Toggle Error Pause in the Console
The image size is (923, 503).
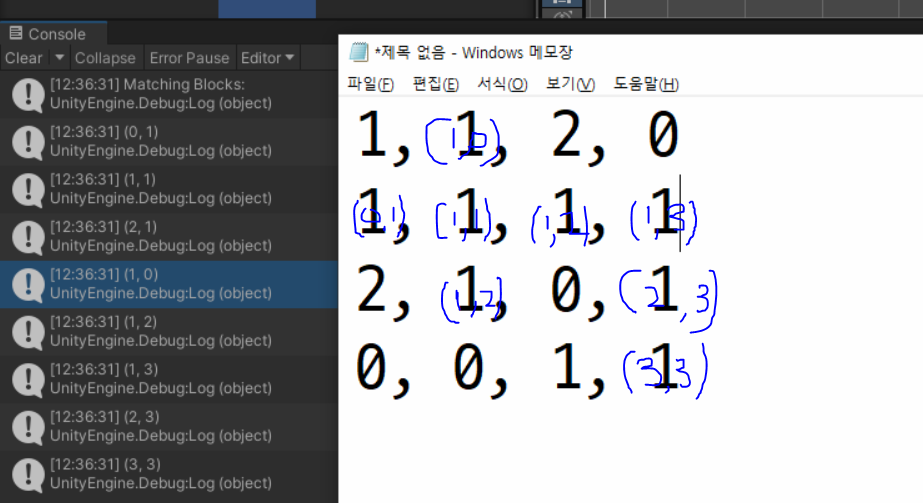coord(190,58)
